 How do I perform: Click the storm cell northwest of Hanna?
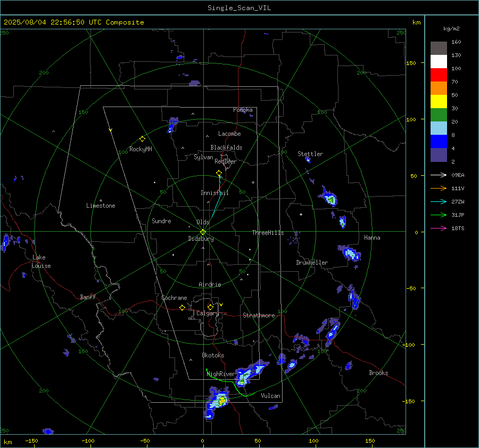coord(329,197)
